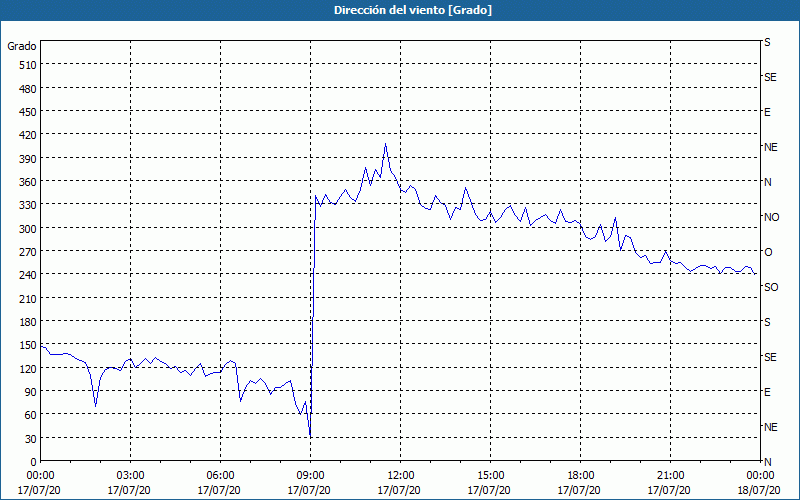The width and height of the screenshot is (800, 500).
Task: Click the lower 'NE' compass label near 45 degrees
Action: point(770,427)
